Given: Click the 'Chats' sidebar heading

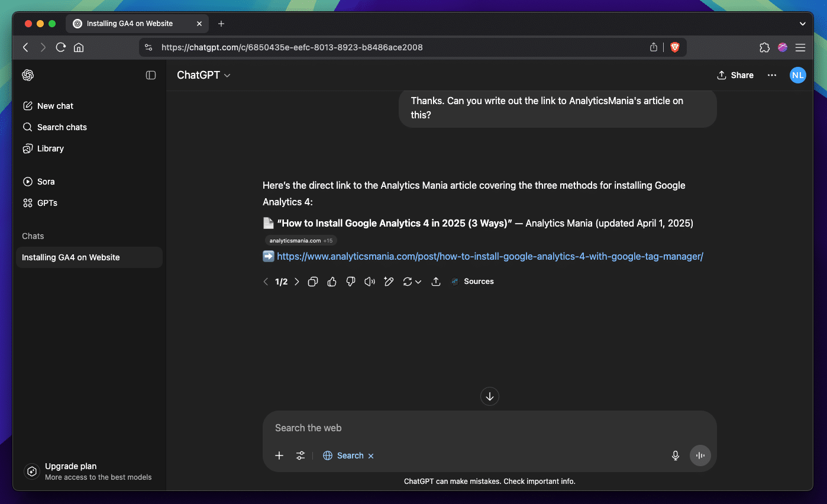Looking at the screenshot, I should pos(33,236).
